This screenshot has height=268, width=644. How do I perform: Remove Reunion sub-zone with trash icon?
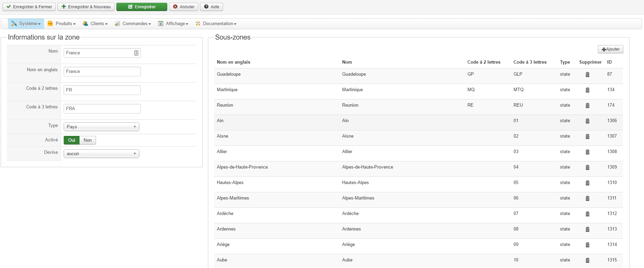point(588,106)
